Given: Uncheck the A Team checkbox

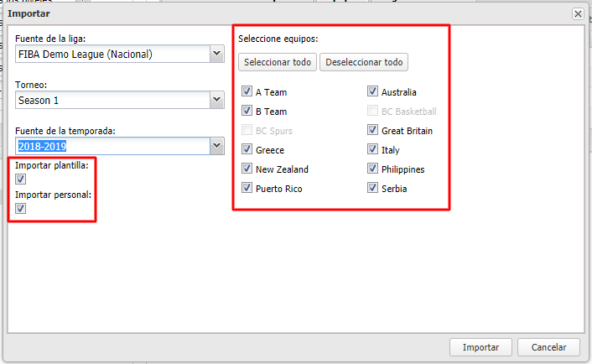Looking at the screenshot, I should (x=247, y=92).
